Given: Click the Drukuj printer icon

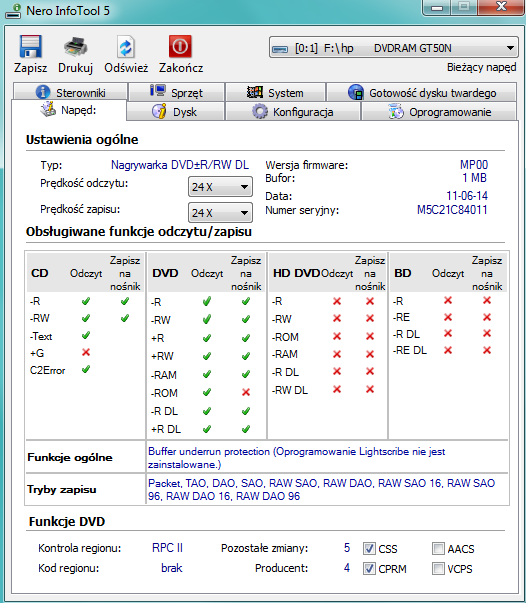Looking at the screenshot, I should coord(75,47).
